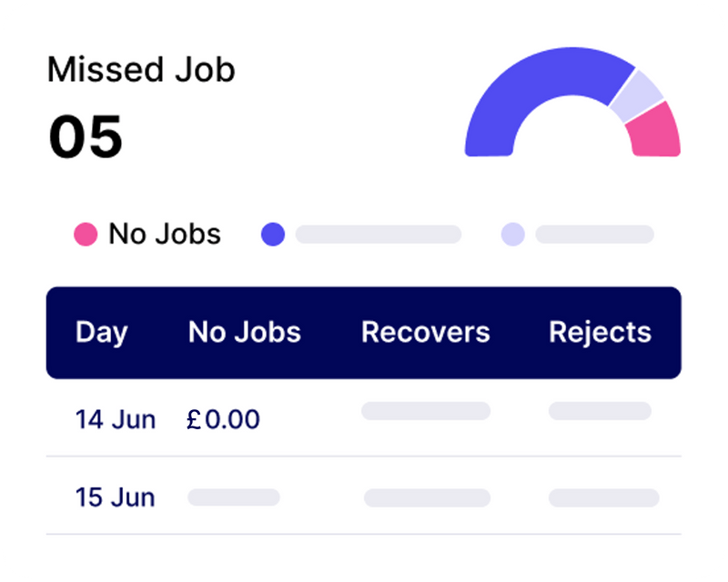
Task: Click the £0.00 No Jobs value
Action: click(223, 419)
